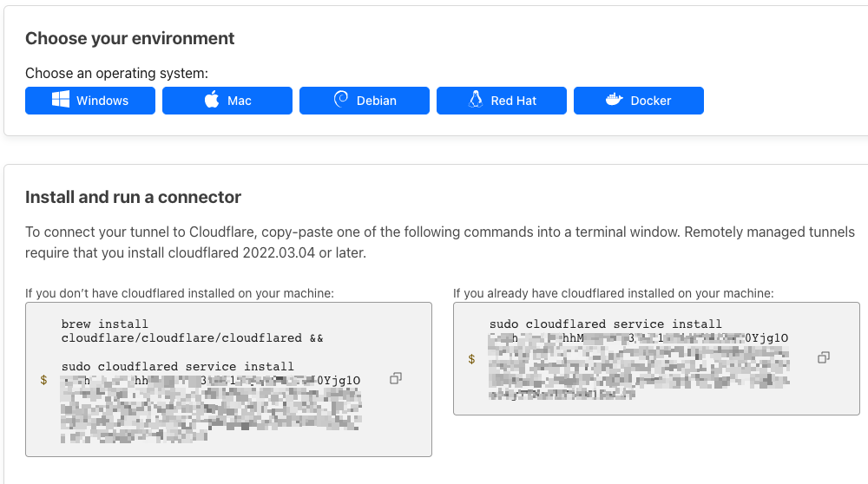Click "sudo cloudflared service install" in left code block
This screenshot has height=484, width=868.
point(177,367)
